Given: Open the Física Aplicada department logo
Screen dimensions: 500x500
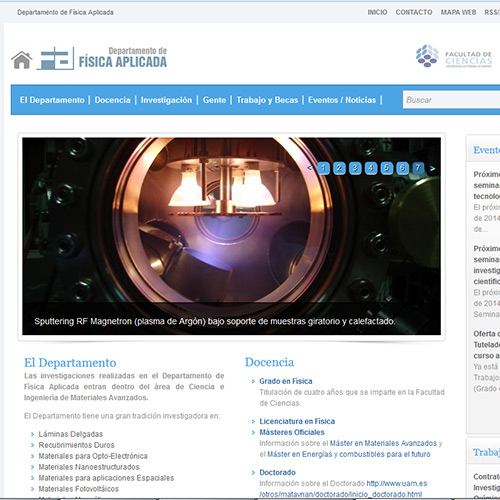Looking at the screenshot, I should click(102, 58).
